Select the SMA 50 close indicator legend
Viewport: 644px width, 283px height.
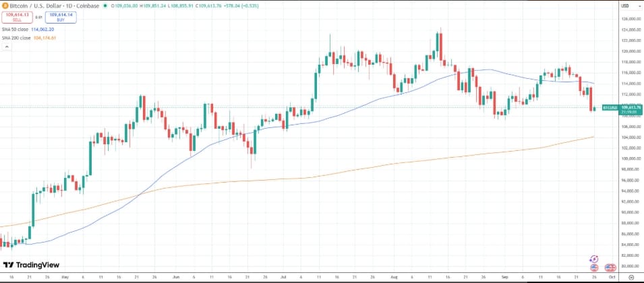[16, 30]
